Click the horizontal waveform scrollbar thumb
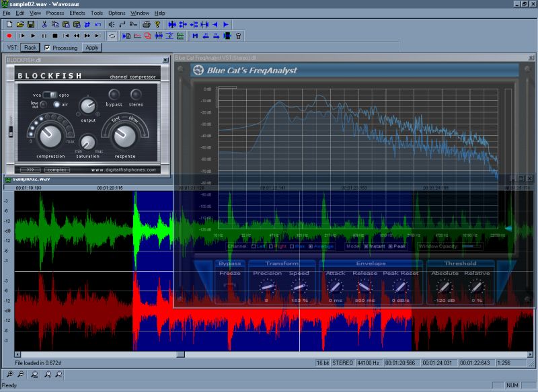 [x=180, y=354]
